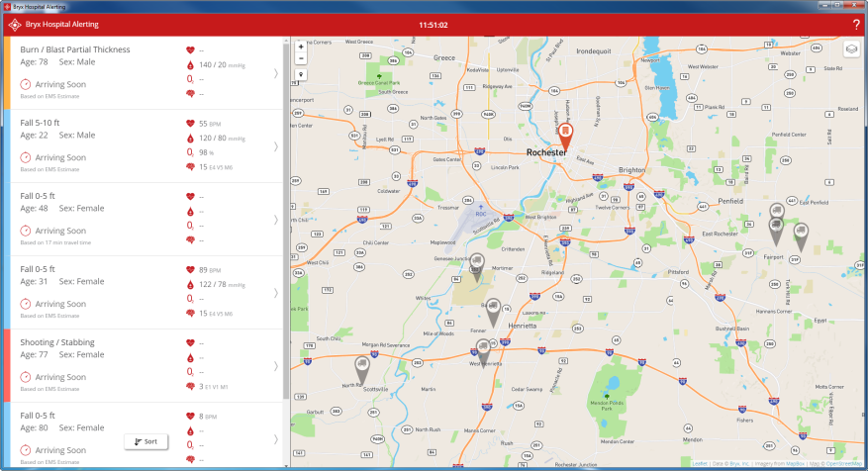Expand the Burn / Blast Partial Thickness chevron
Screen dimensions: 868x471
click(x=275, y=73)
